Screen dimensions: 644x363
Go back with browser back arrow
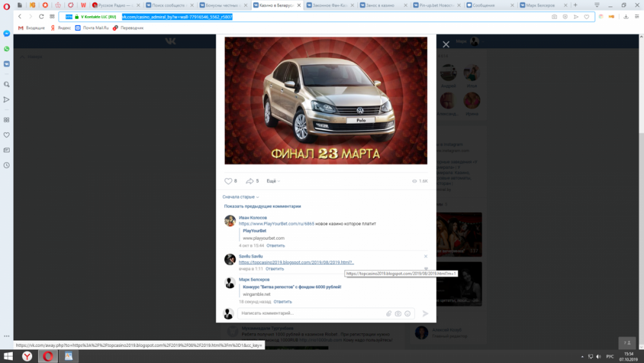[20, 17]
